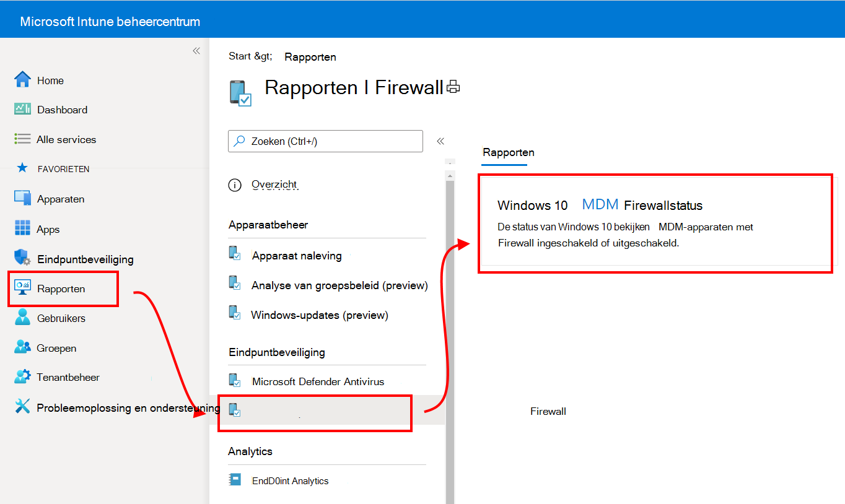Click the Overzicht info icon
This screenshot has height=504, width=845.
(x=235, y=185)
